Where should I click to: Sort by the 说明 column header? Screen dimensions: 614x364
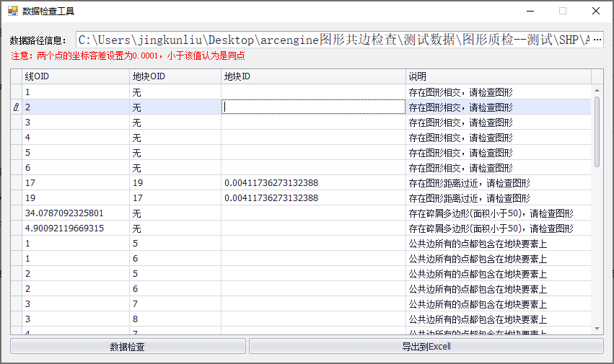499,76
